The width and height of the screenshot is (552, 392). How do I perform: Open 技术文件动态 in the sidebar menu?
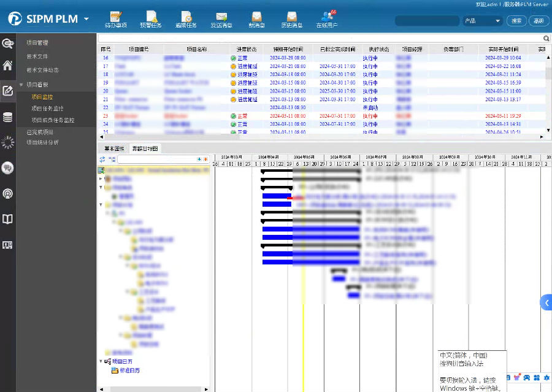[42, 71]
